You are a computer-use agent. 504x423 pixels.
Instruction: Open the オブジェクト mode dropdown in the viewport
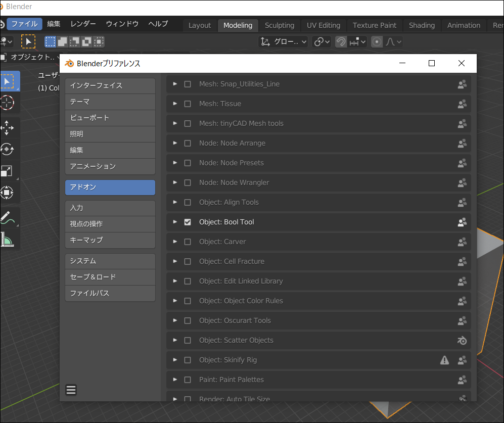(31, 58)
